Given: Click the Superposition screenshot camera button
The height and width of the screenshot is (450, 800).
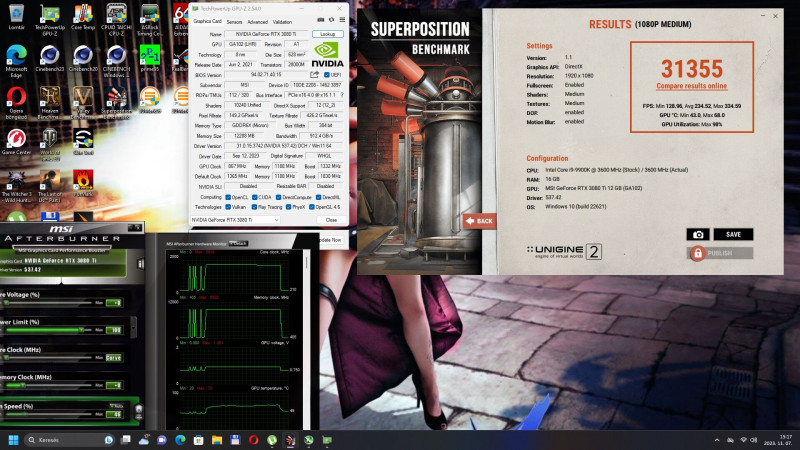Looking at the screenshot, I should point(697,234).
